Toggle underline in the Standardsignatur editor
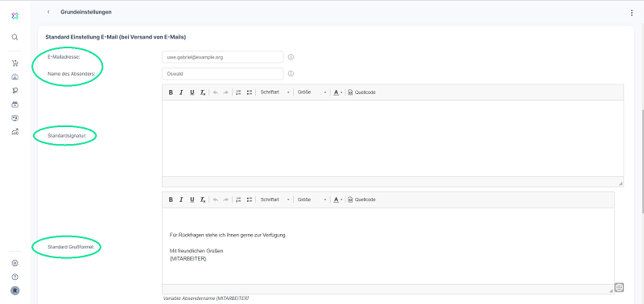 coord(192,92)
